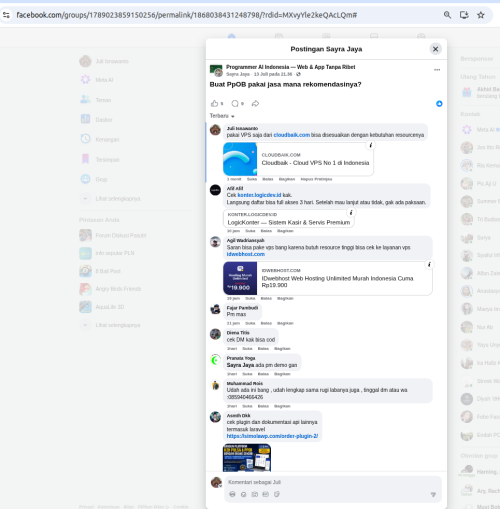500x509 pixels.
Task: Open the lsimolawp.com order-plugin link
Action: point(272,436)
